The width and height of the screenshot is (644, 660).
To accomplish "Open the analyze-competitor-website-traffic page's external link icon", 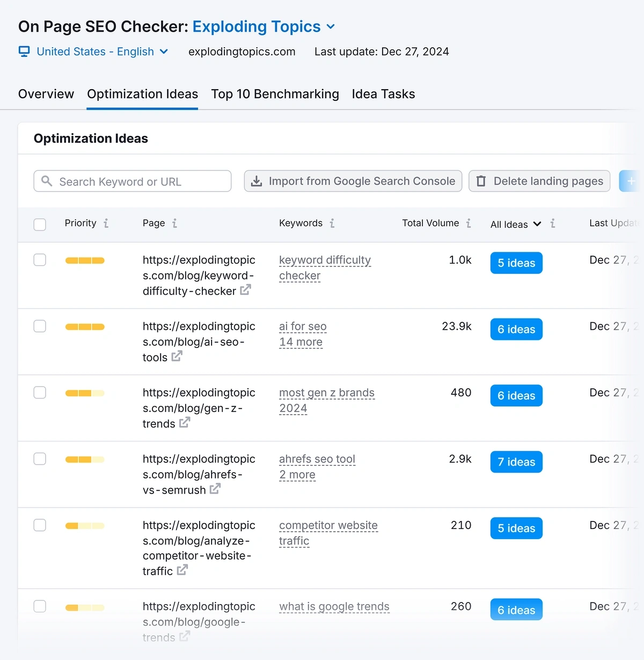I will 182,570.
